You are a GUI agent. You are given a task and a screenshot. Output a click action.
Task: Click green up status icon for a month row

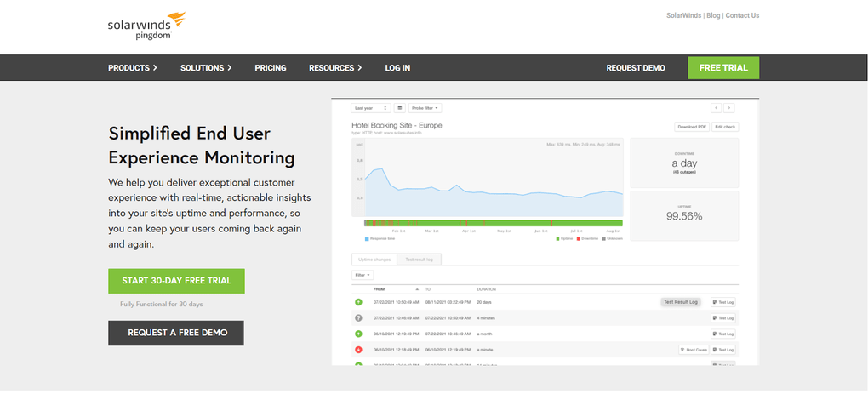pos(358,334)
